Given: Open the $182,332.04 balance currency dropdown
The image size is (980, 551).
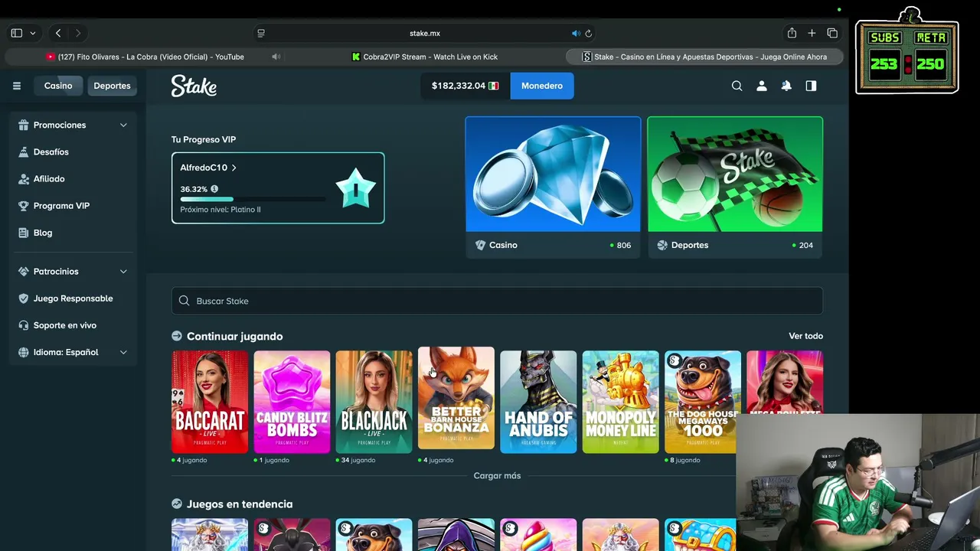Looking at the screenshot, I should click(x=465, y=86).
